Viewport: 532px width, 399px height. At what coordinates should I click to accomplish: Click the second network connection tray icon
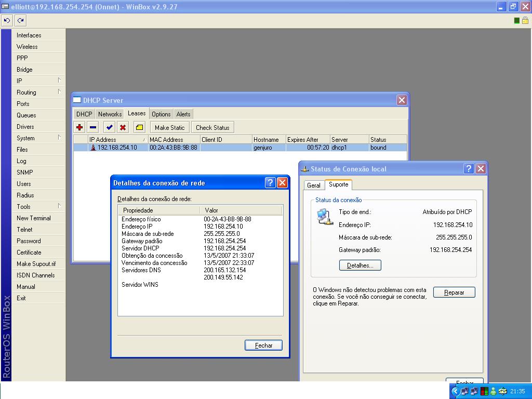(474, 391)
